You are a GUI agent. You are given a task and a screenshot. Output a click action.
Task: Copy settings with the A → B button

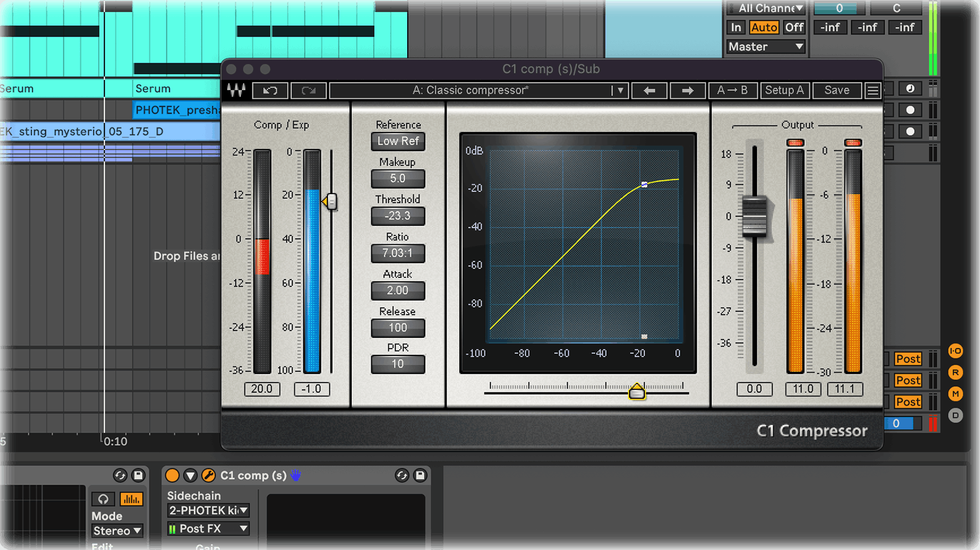[732, 90]
